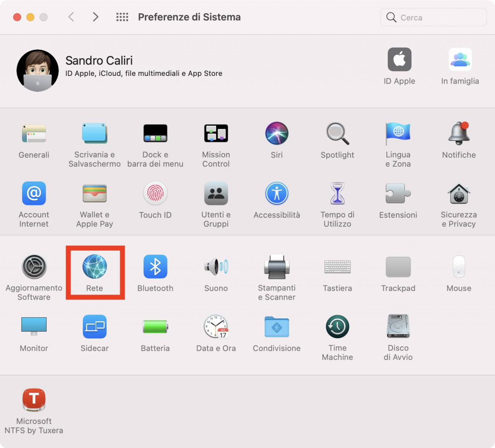This screenshot has height=448, width=495.
Task: Open Utenti e Gruppi settings
Action: (216, 193)
